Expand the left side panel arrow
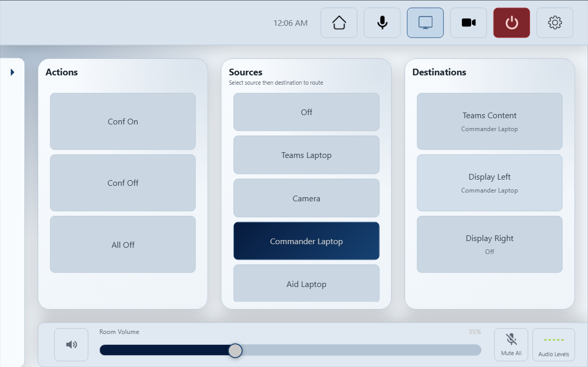The height and width of the screenshot is (367, 588). click(x=12, y=72)
